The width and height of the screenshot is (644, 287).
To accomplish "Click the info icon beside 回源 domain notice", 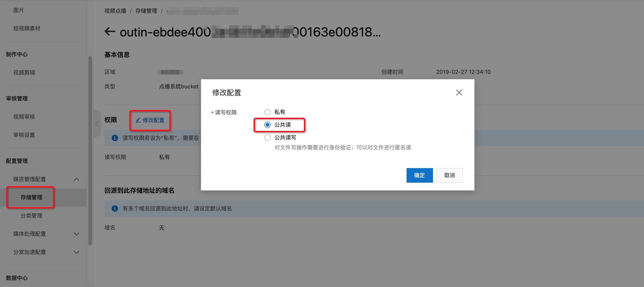I will [115, 208].
